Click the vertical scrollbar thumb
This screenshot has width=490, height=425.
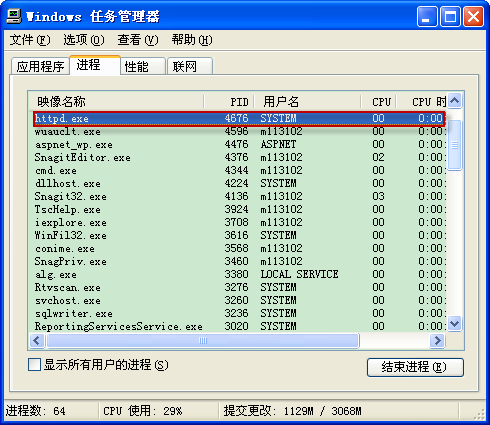tap(455, 145)
